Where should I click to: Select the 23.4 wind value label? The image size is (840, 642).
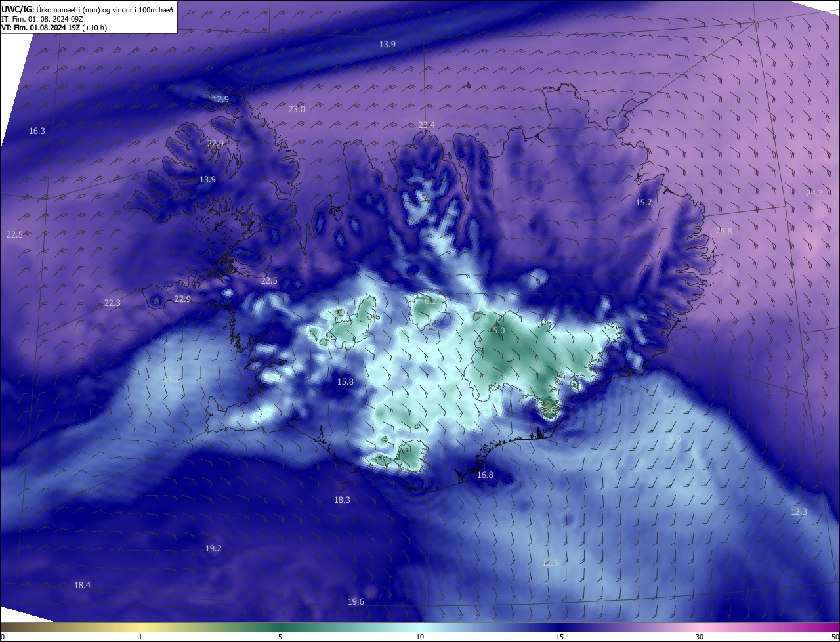[427, 125]
